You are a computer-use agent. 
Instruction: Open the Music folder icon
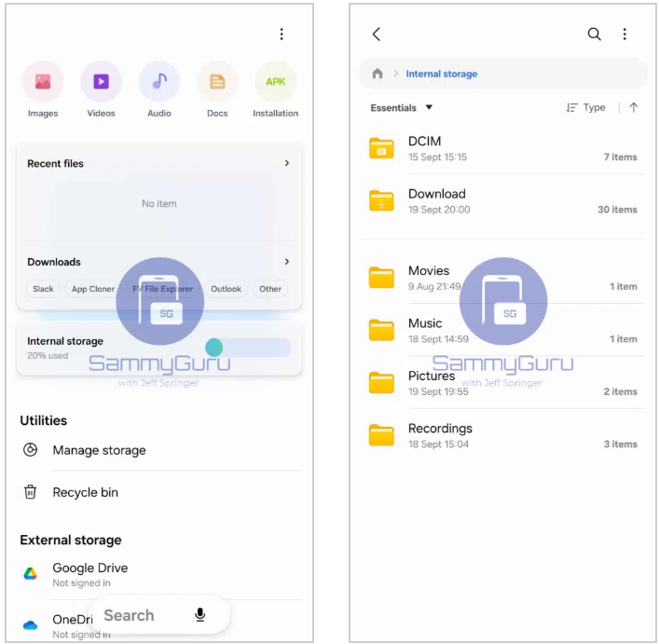click(x=381, y=330)
